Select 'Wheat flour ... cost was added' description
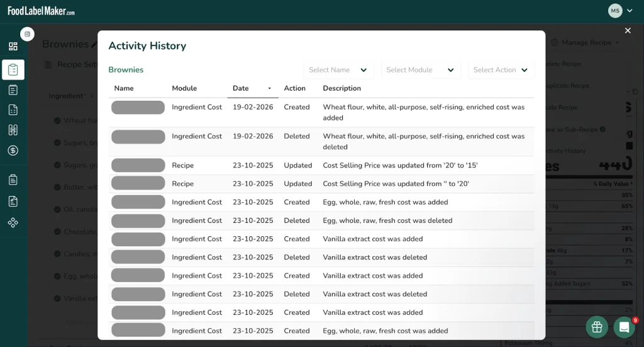Screen dimensions: 644x347 tap(423, 112)
